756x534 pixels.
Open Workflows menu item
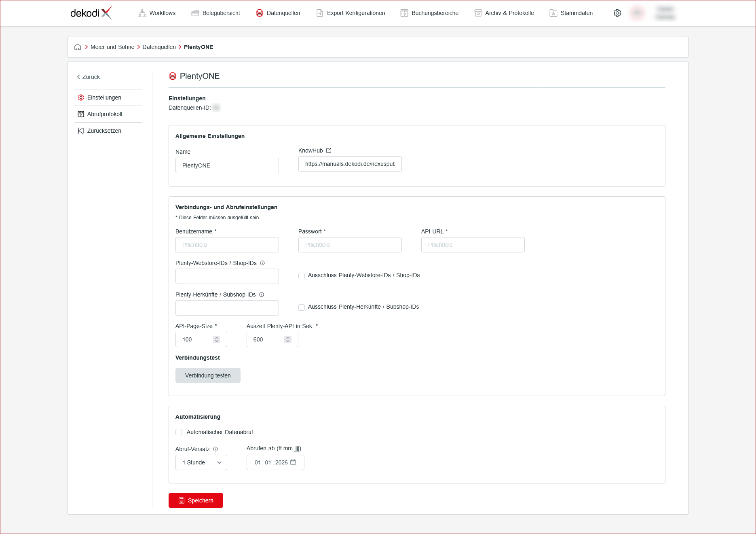tap(163, 13)
